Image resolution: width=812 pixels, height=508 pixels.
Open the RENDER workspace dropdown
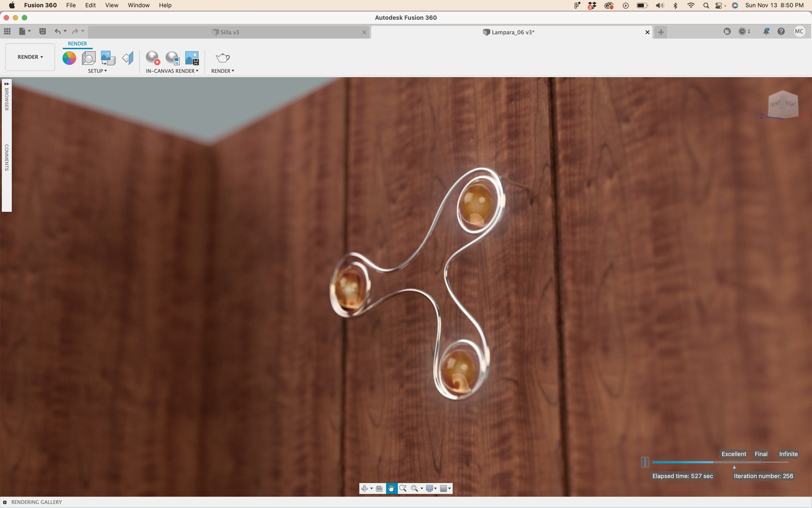pos(30,57)
